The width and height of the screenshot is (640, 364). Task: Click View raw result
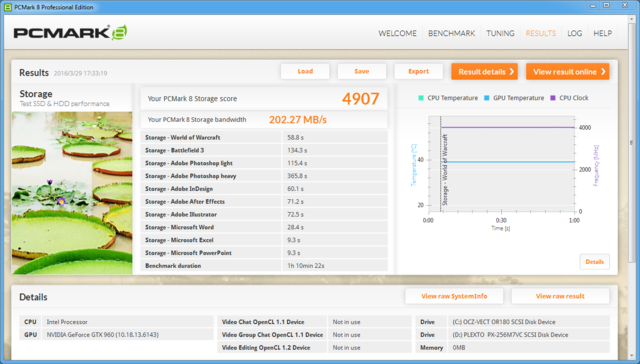[560, 296]
